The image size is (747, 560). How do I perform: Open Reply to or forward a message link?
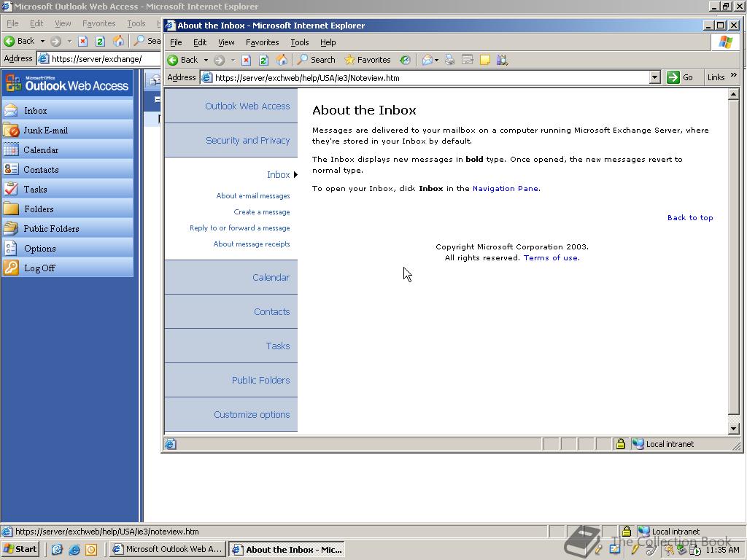point(239,228)
